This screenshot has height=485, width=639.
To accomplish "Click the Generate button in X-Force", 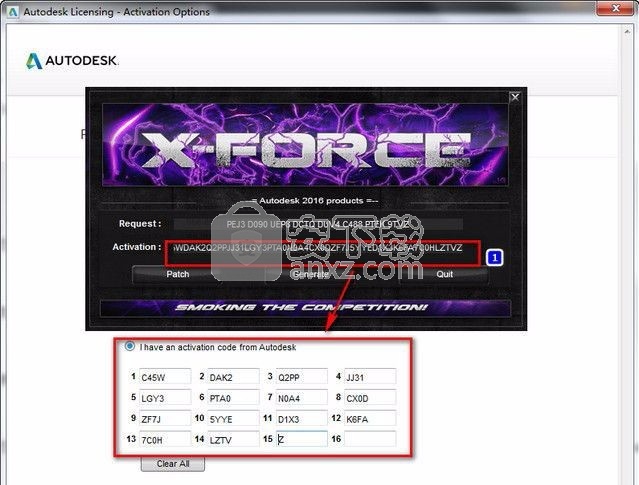I will coord(311,274).
